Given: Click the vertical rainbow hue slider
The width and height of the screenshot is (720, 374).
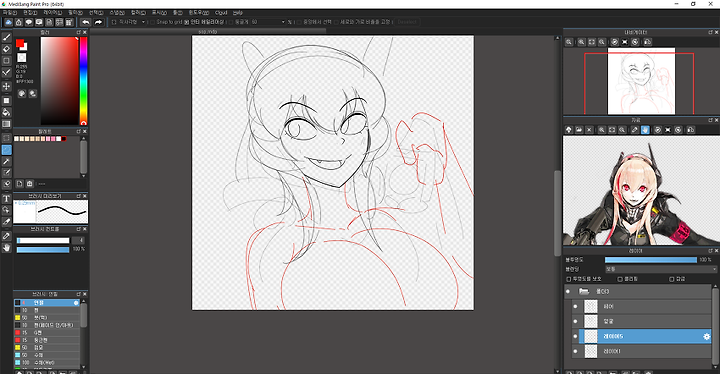Looking at the screenshot, I should [84, 80].
